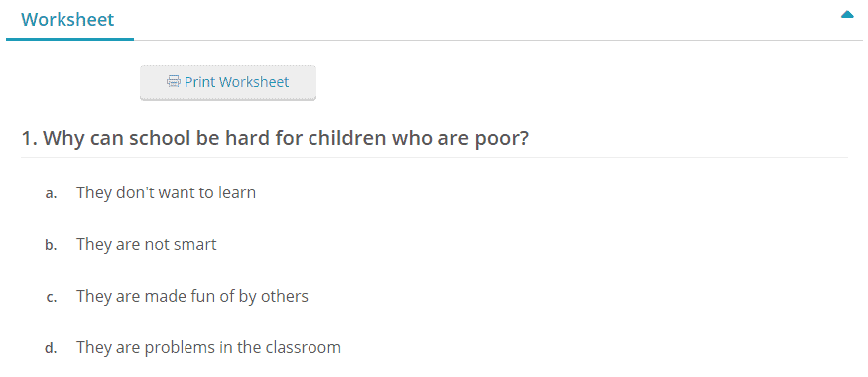Click the word 'poor?' in the question
Image resolution: width=868 pixels, height=377 pixels.
[503, 139]
